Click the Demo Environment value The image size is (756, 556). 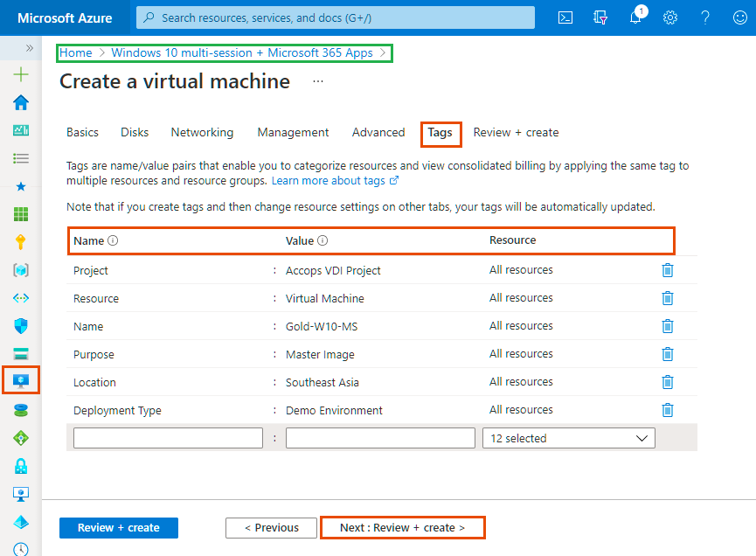click(334, 410)
